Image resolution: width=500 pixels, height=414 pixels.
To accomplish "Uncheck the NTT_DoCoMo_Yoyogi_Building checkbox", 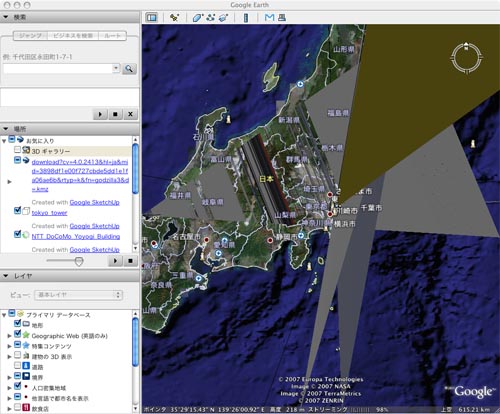I will click(x=18, y=234).
